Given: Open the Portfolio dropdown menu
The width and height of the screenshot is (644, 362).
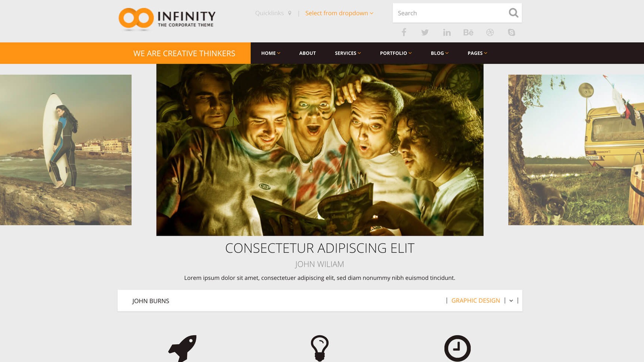Looking at the screenshot, I should (396, 53).
